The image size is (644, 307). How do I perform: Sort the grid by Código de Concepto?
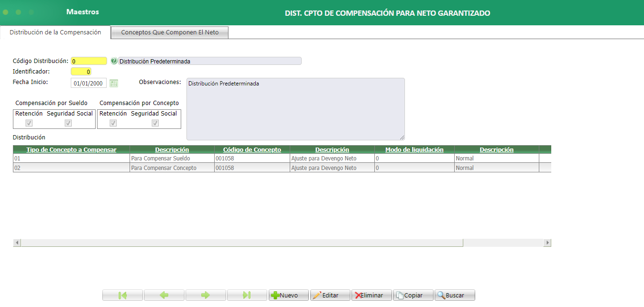pos(252,149)
